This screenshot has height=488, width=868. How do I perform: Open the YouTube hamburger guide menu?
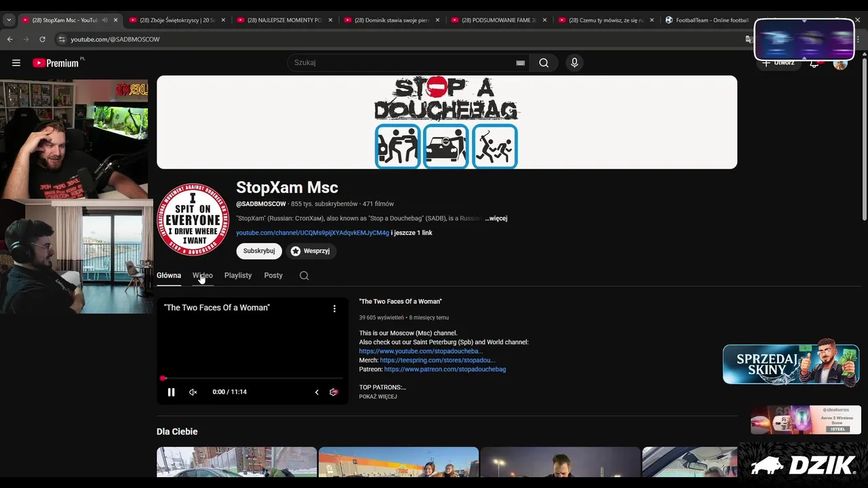(x=16, y=63)
